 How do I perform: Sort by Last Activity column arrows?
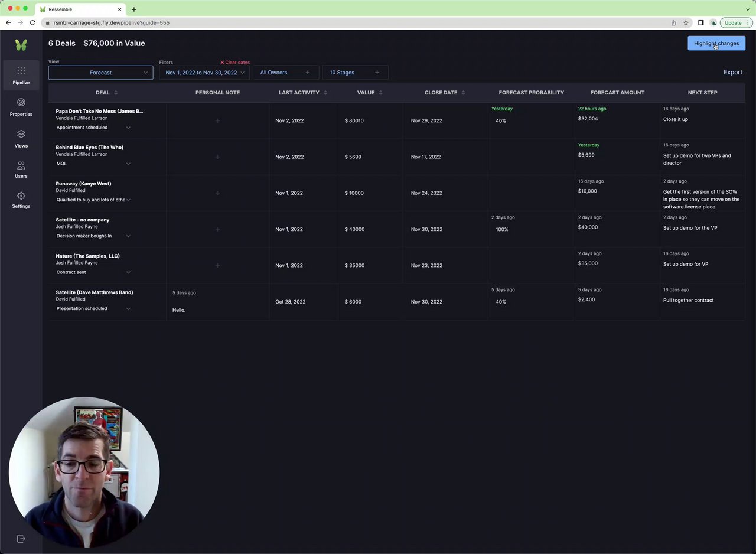pyautogui.click(x=325, y=93)
